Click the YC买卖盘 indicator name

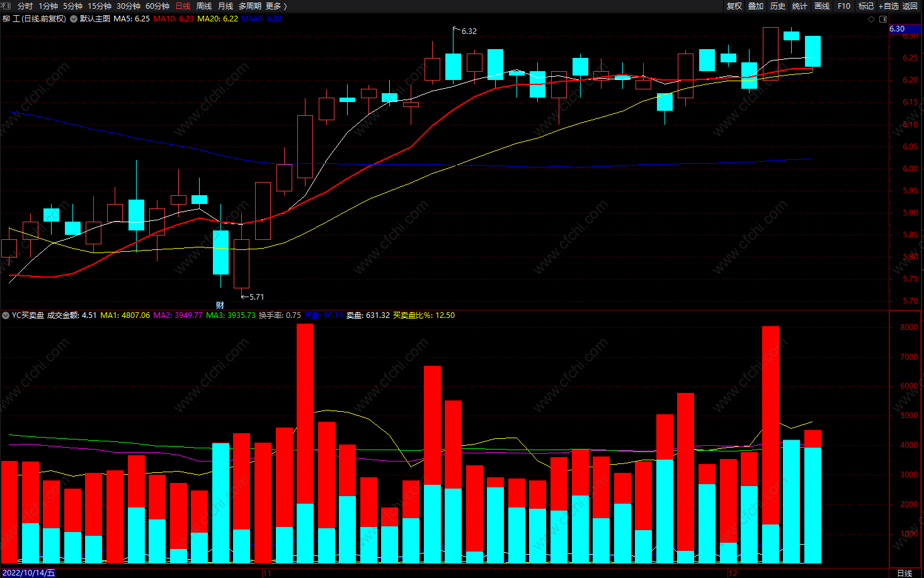pyautogui.click(x=28, y=315)
